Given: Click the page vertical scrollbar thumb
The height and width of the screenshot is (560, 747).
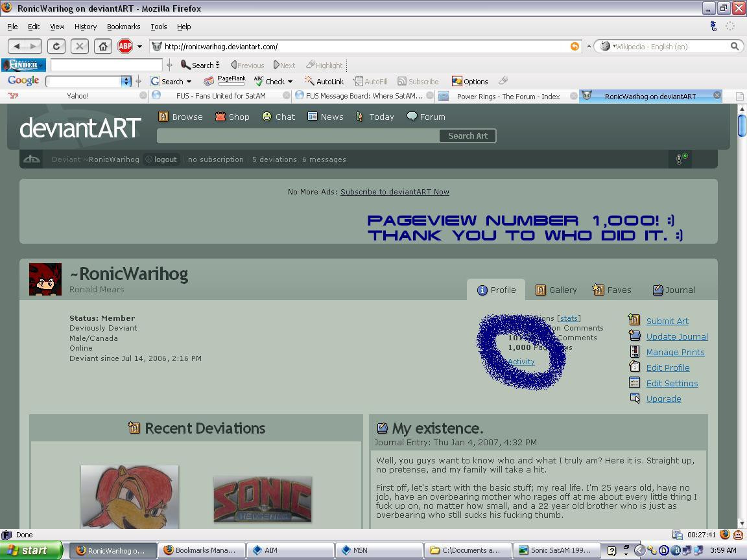Looking at the screenshot, I should [742, 125].
